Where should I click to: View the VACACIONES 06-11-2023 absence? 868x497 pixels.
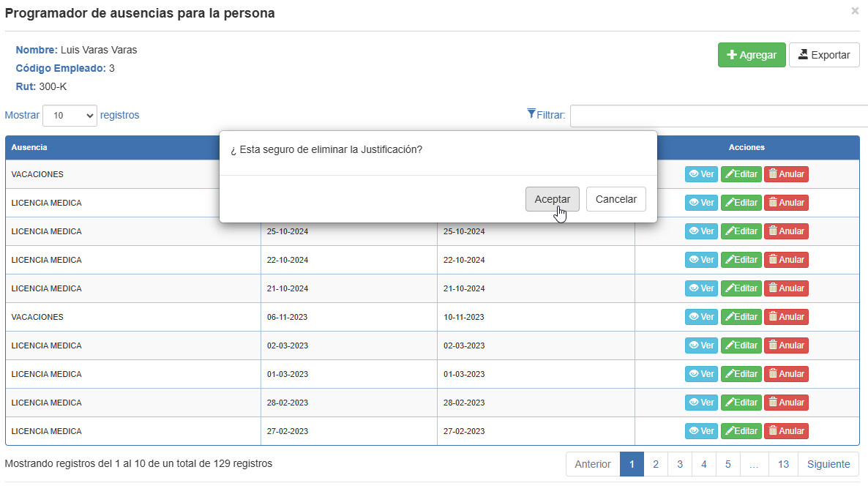tap(701, 317)
